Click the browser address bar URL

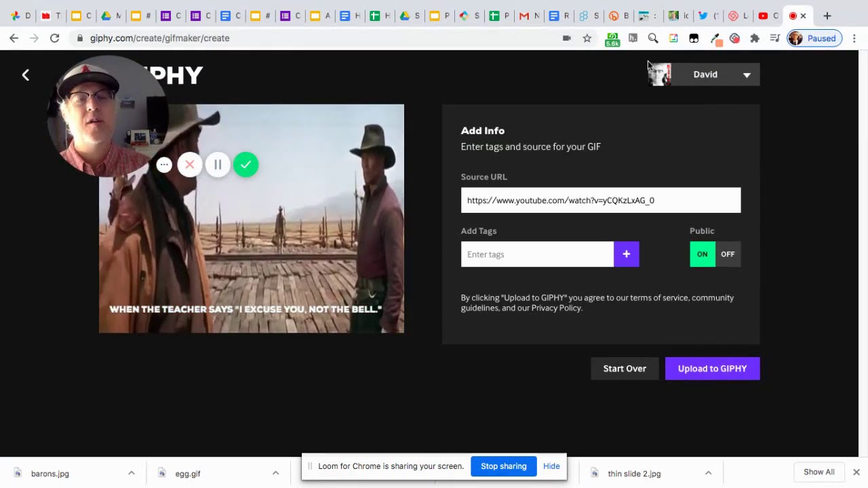pyautogui.click(x=160, y=39)
